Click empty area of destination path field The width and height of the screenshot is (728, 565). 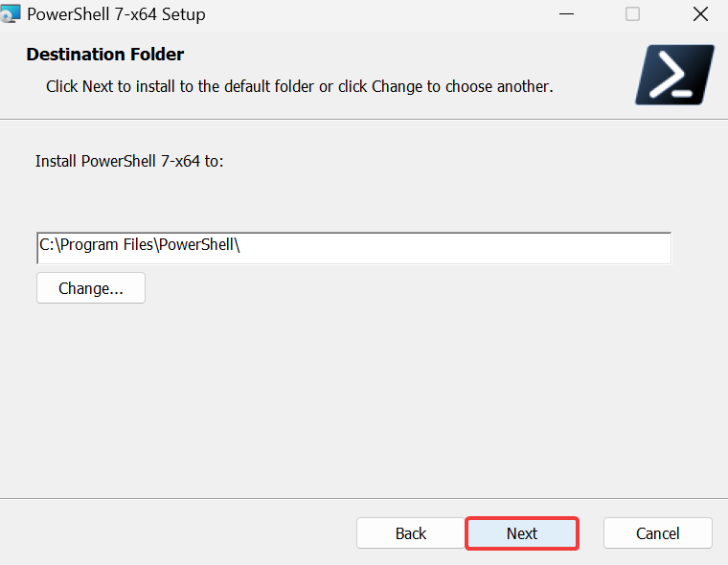pyautogui.click(x=455, y=248)
